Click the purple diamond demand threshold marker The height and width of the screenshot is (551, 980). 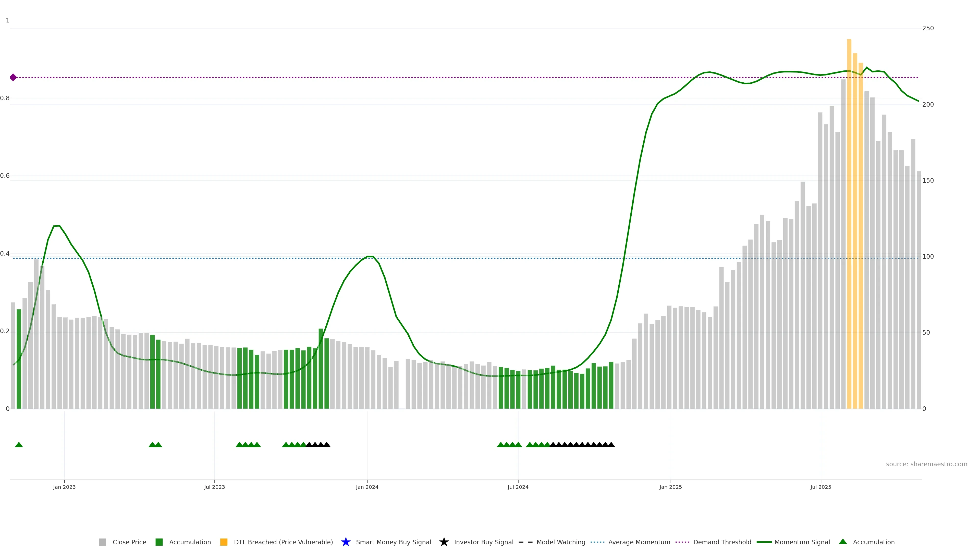click(13, 77)
